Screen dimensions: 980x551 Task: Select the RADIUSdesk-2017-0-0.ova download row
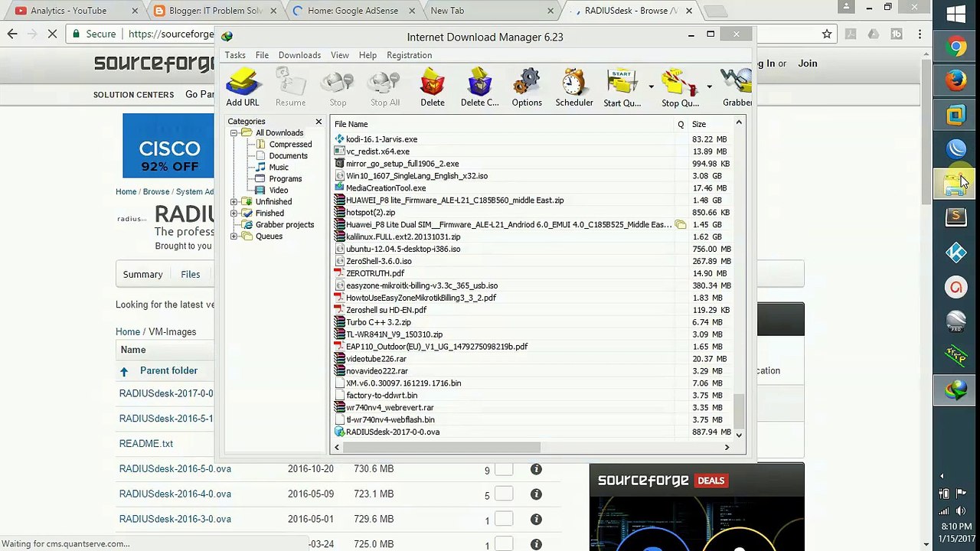[533, 432]
